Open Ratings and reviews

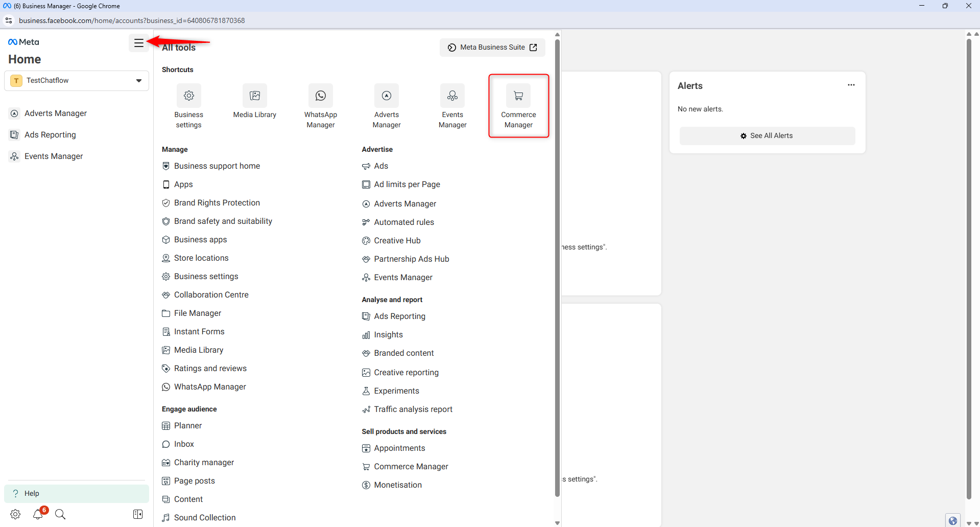(x=204, y=369)
